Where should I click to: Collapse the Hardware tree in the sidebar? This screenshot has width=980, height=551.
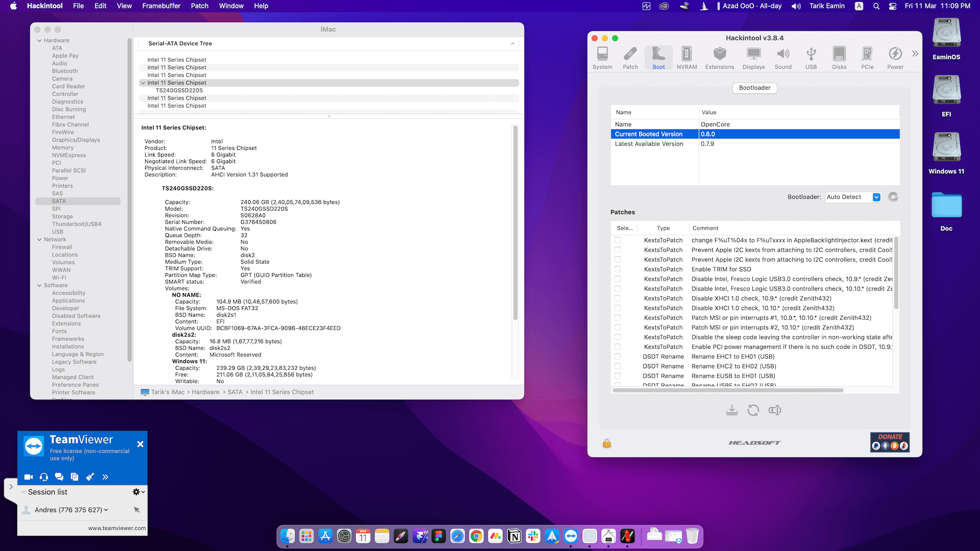39,40
